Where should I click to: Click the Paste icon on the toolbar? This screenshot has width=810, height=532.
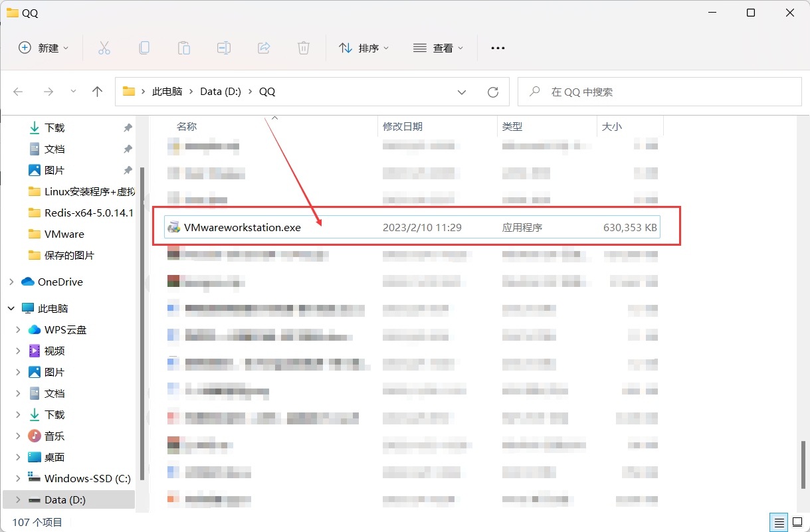pos(183,47)
